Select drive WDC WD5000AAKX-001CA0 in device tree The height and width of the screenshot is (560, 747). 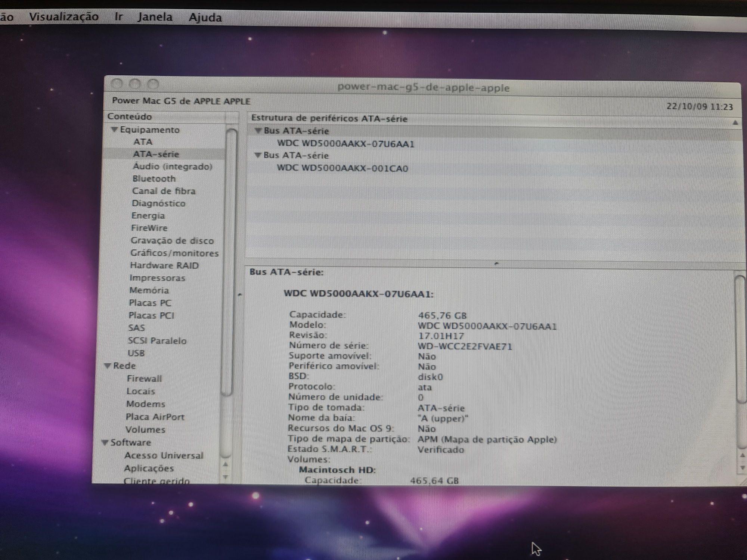342,168
